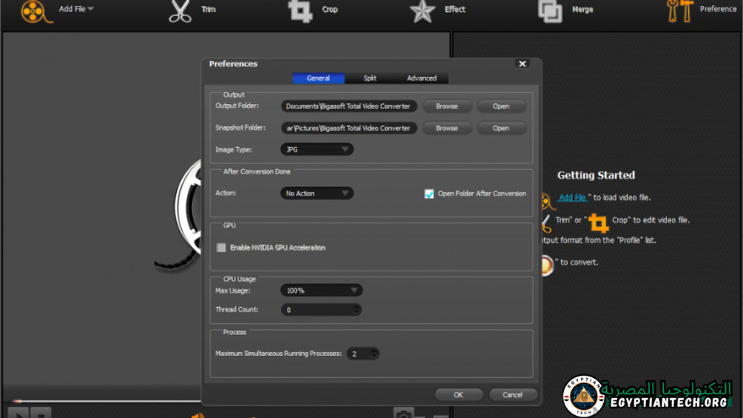Expand the Max Usage 100% dropdown
The width and height of the screenshot is (743, 418).
pyautogui.click(x=322, y=291)
